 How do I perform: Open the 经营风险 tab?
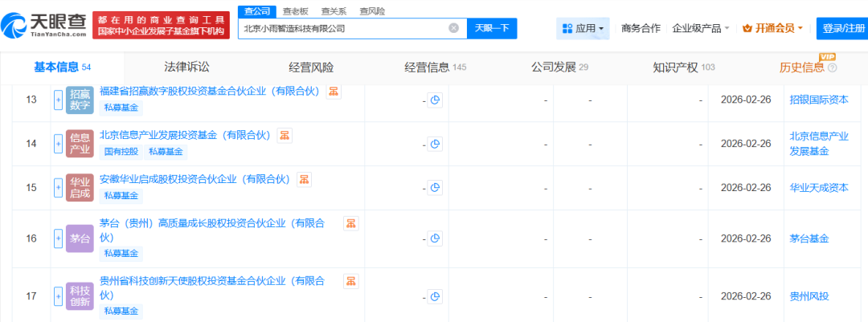(x=311, y=67)
